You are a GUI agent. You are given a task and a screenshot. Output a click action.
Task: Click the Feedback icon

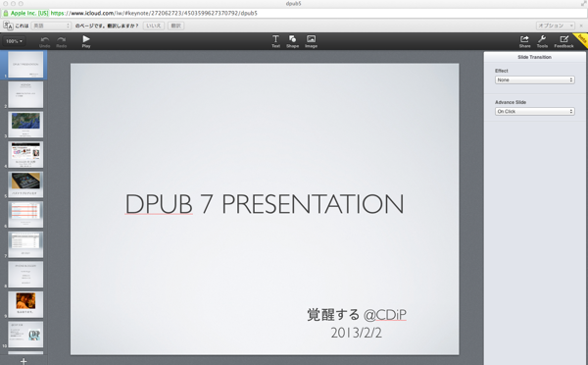click(564, 38)
